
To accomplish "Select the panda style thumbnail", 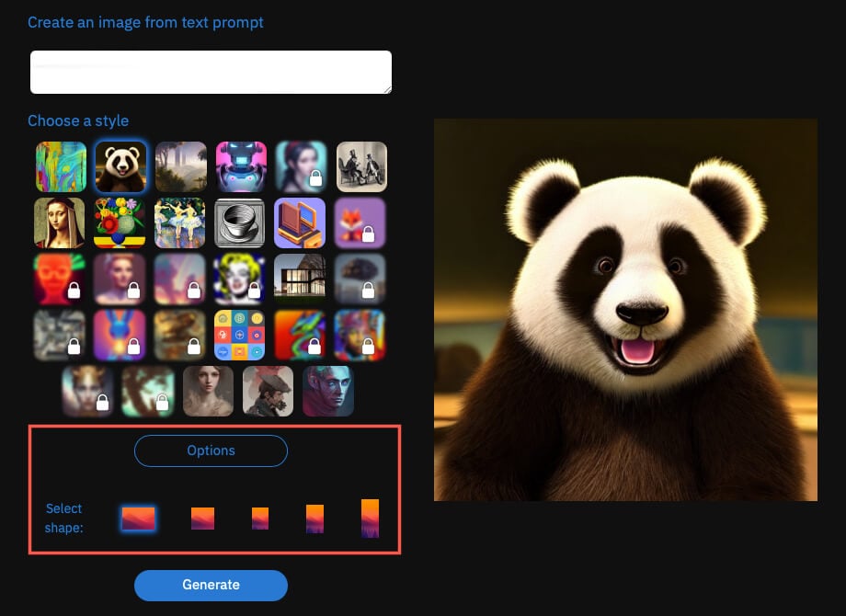I will tap(120, 166).
